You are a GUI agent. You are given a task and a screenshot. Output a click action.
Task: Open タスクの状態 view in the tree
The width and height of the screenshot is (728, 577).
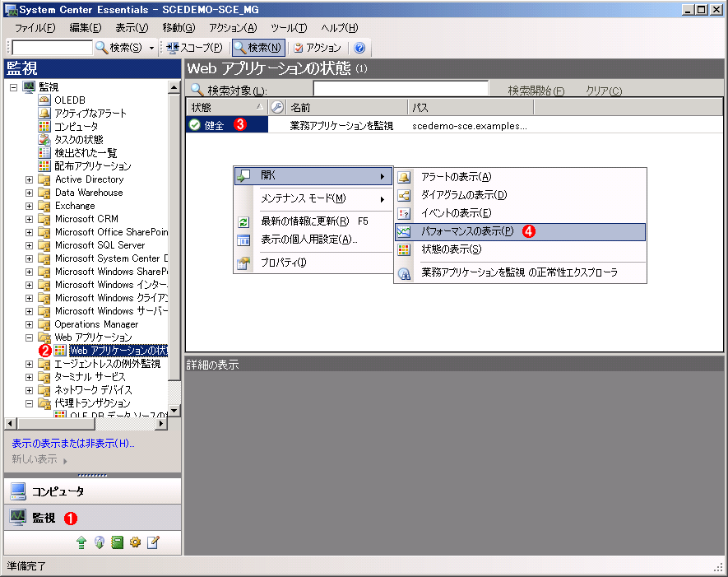point(79,139)
